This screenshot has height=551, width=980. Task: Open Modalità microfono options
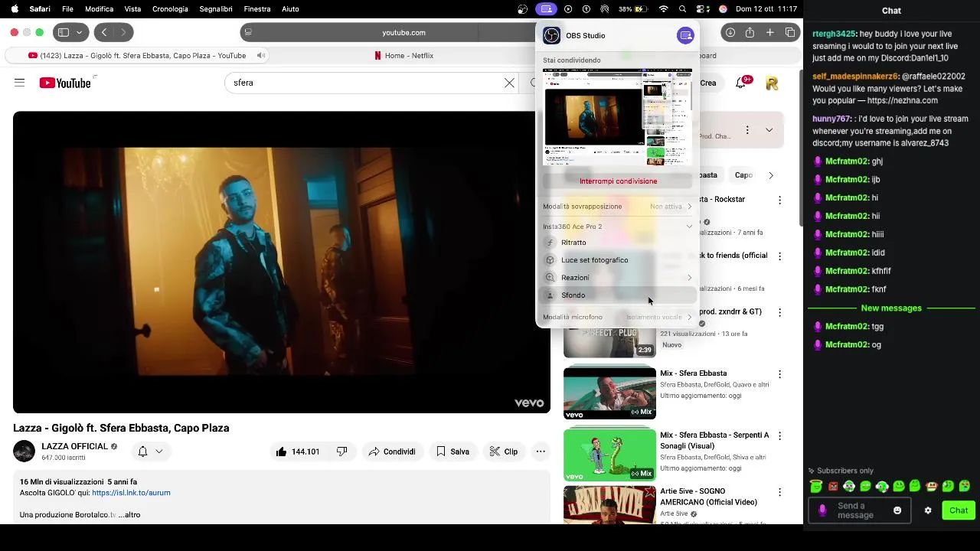(x=617, y=317)
